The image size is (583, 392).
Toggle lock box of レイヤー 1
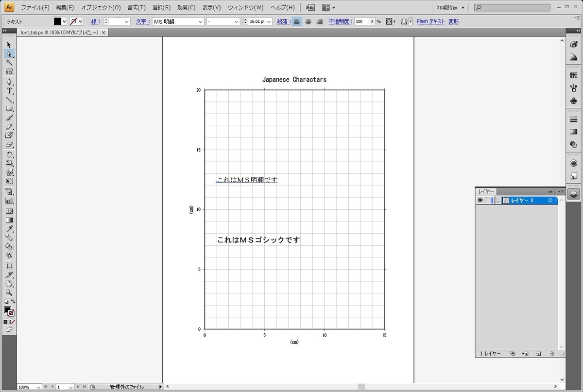[487, 200]
